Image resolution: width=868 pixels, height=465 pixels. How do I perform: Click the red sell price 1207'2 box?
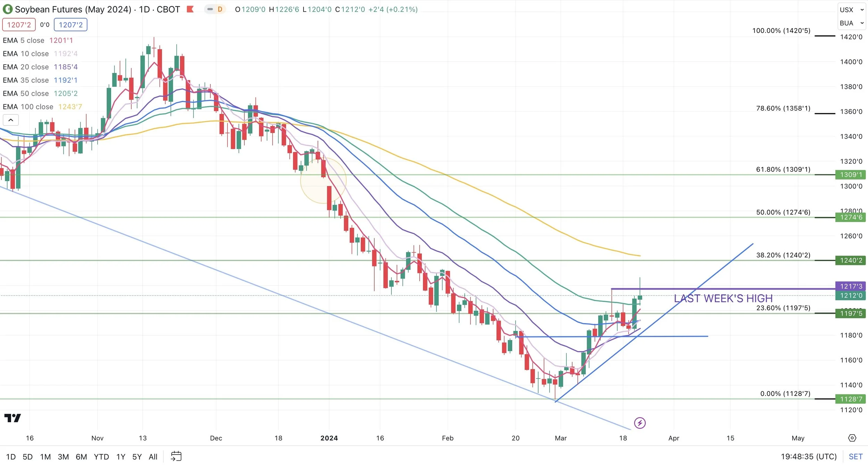[x=19, y=25]
